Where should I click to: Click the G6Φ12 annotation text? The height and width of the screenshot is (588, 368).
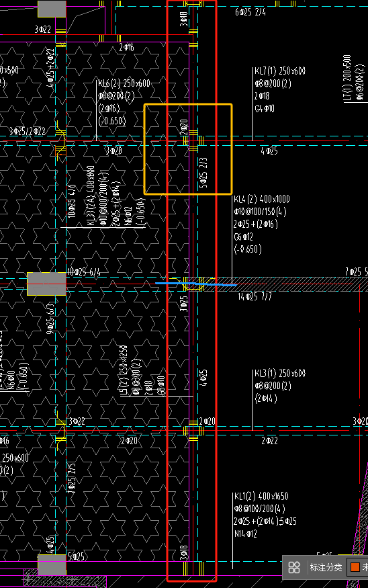[x=244, y=237]
